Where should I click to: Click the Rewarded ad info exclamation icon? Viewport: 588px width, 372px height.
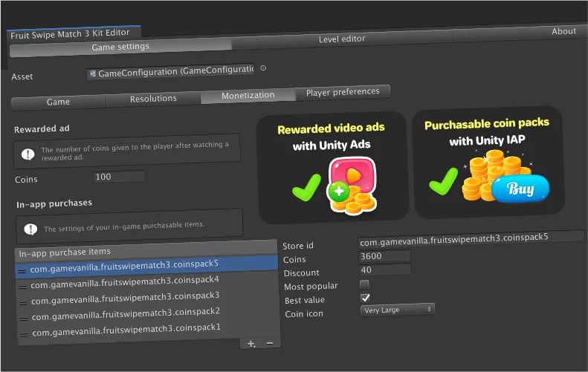click(28, 154)
